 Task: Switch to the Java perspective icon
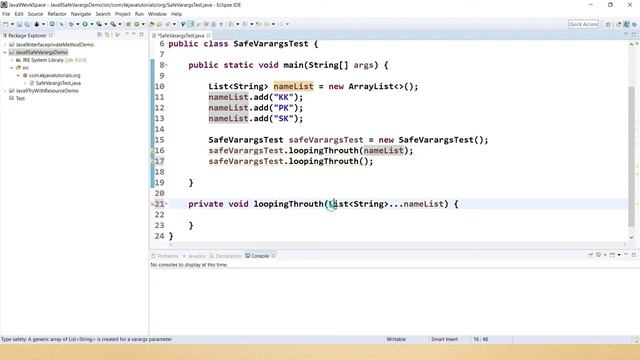point(627,24)
